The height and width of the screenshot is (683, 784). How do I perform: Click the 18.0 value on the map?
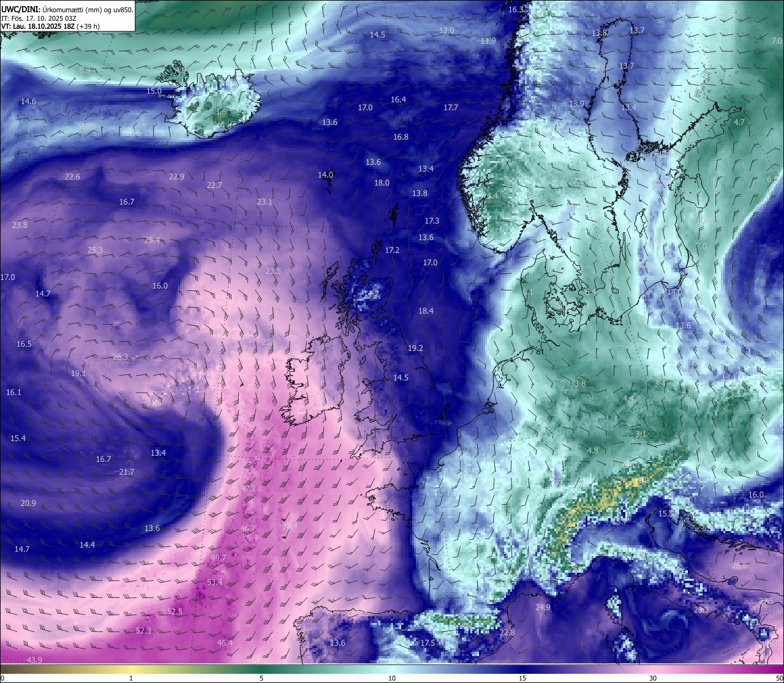tap(382, 183)
